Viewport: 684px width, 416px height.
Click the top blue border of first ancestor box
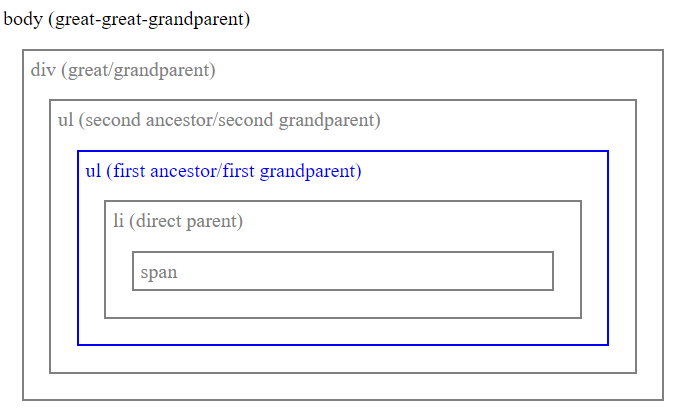(342, 151)
